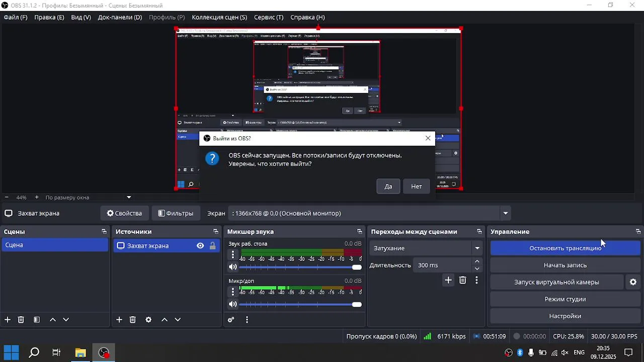Open options dots for Микр/доп channel
644x362 pixels.
tap(232, 292)
